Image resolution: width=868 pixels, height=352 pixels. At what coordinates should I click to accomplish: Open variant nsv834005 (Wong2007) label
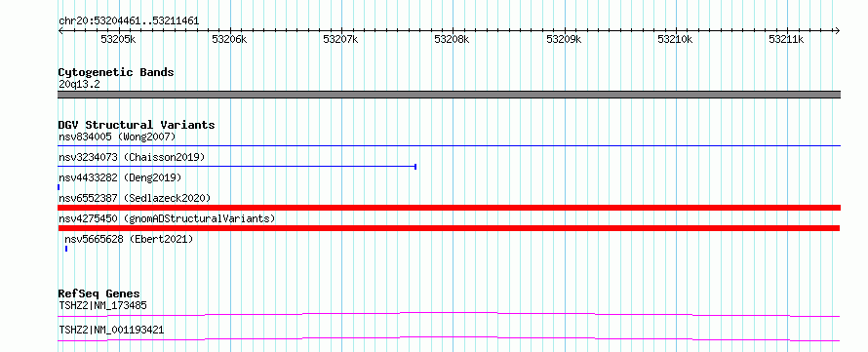point(117,137)
